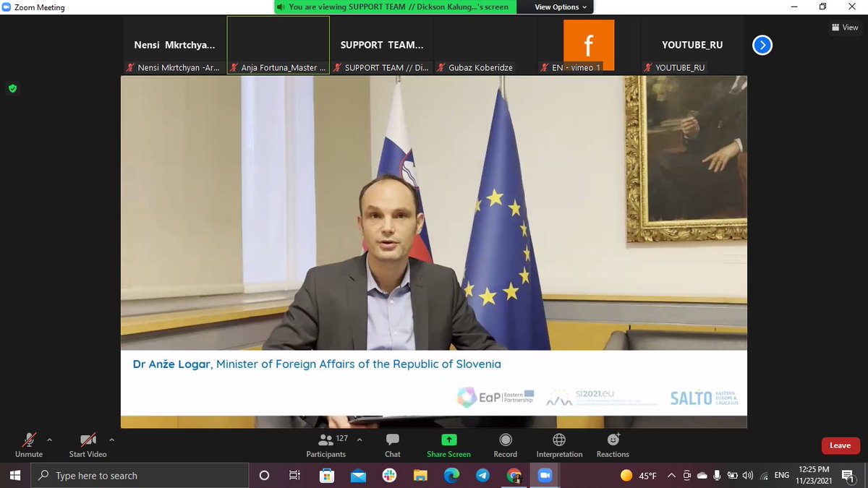Open the Windows Start menu
This screenshot has height=488, width=868.
pyautogui.click(x=15, y=476)
